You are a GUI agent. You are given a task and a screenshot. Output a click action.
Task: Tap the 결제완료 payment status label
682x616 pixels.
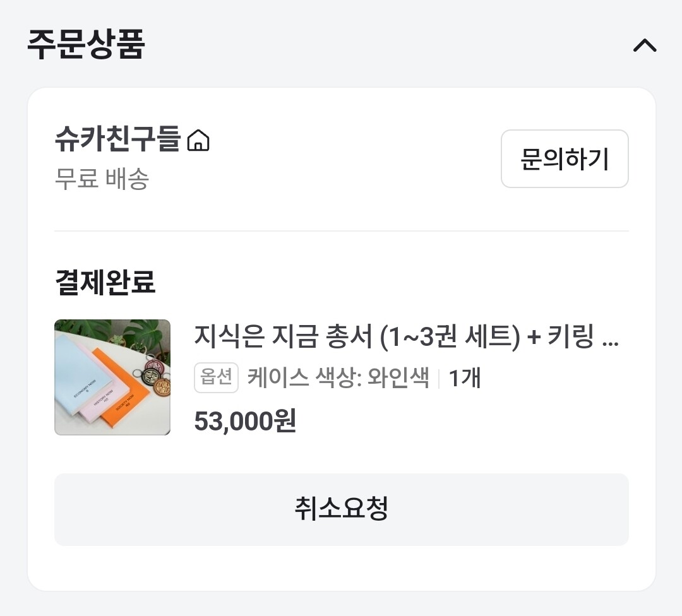(x=105, y=282)
